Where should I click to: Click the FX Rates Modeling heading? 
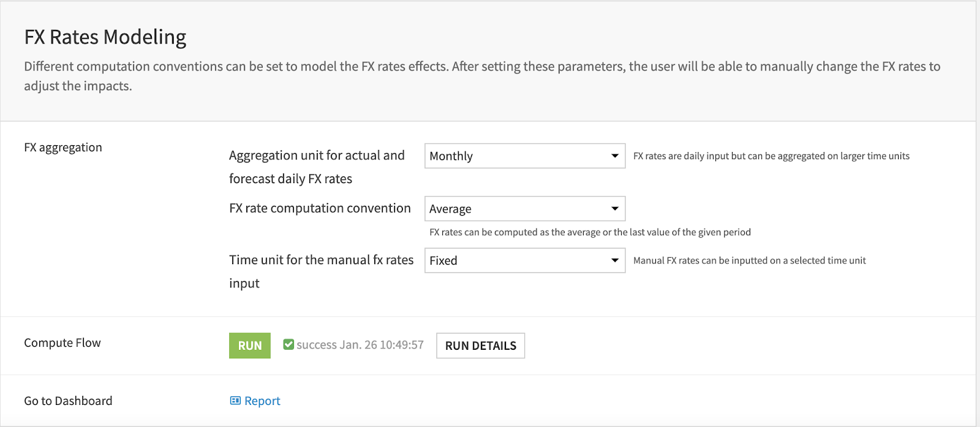click(105, 37)
